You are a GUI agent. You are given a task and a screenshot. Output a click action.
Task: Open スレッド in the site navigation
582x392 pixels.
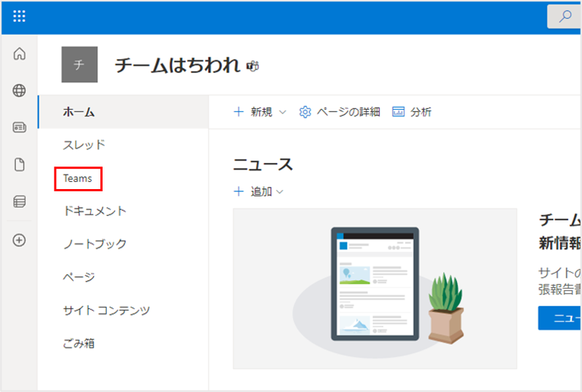coord(84,145)
